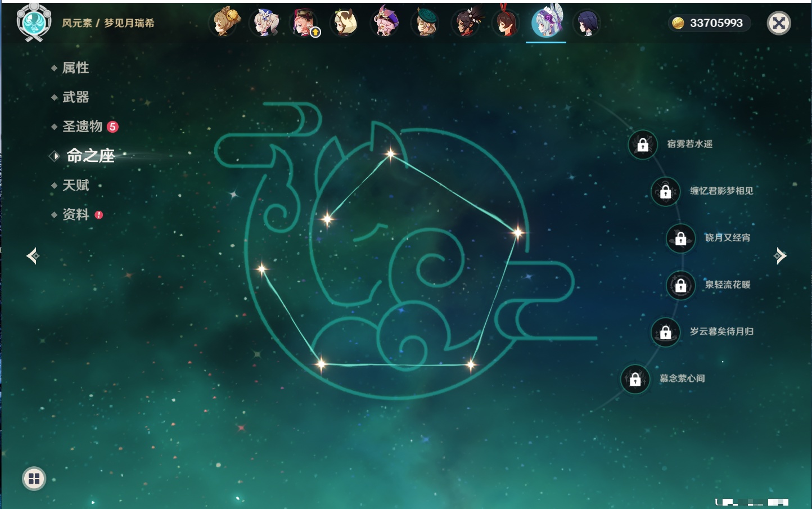Select the highlighted 梦见月瑞希 portrait
Image resolution: width=812 pixels, height=509 pixels.
(x=547, y=22)
